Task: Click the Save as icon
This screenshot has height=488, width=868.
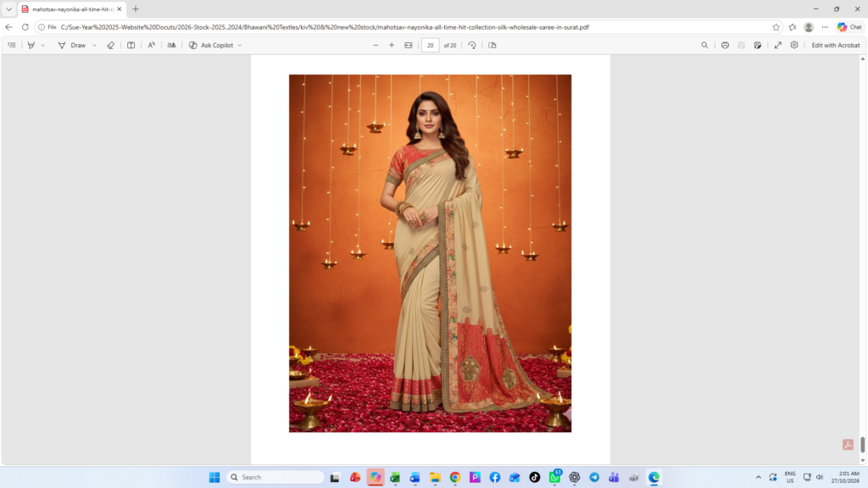Action: coord(758,46)
